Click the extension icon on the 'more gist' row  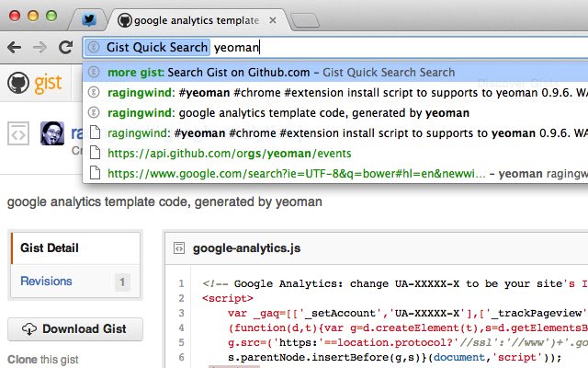(94, 72)
